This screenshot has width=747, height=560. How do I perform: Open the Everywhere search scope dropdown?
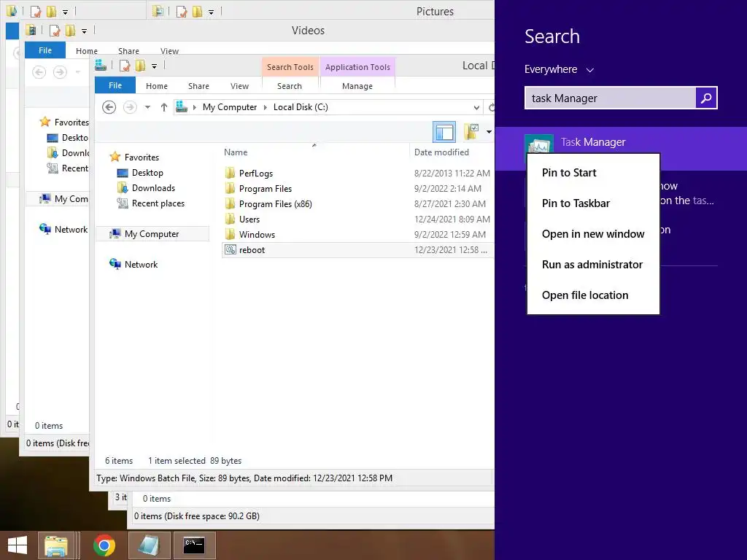tap(560, 69)
